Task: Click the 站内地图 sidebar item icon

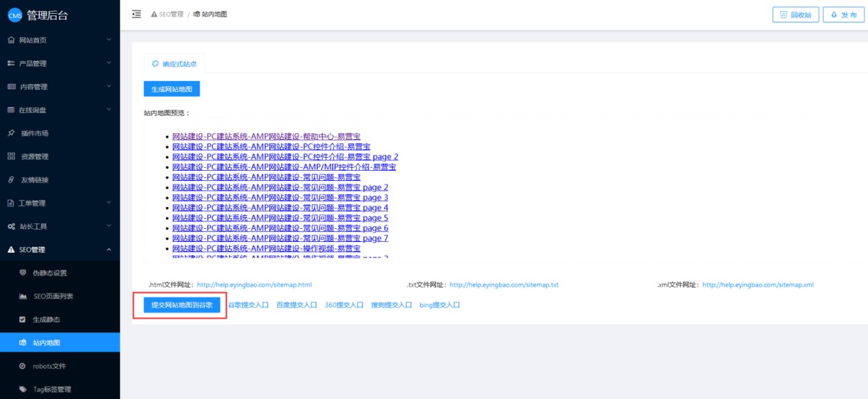Action: pos(22,343)
